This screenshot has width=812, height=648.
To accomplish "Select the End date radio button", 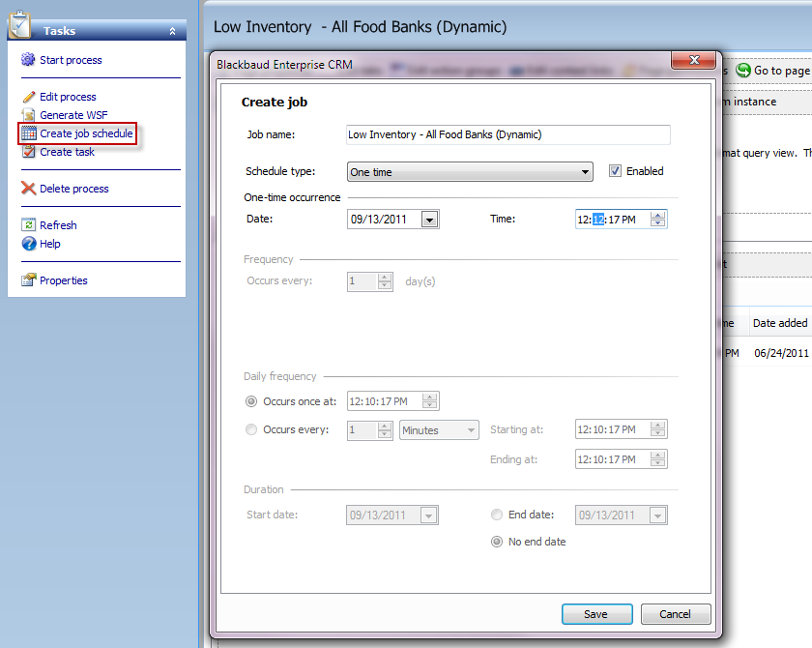I will coord(497,515).
